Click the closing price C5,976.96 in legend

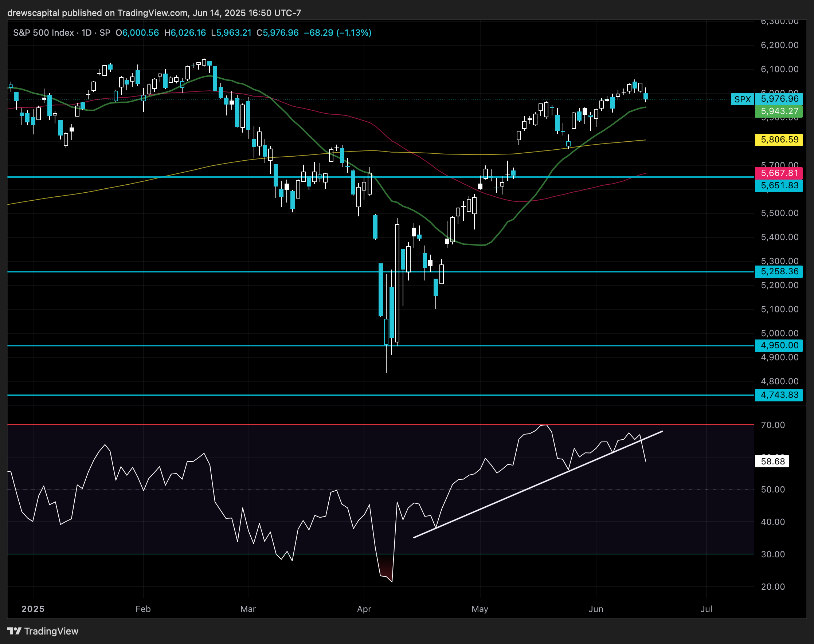pos(277,33)
